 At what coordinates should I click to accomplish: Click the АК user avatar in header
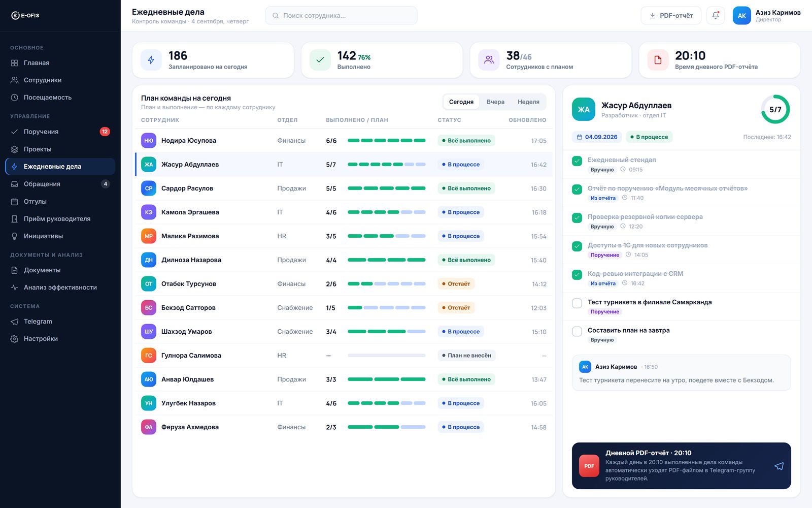tap(741, 16)
